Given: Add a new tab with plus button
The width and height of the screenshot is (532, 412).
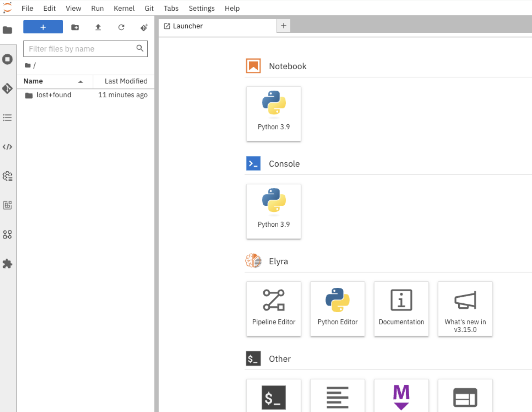Looking at the screenshot, I should pyautogui.click(x=283, y=26).
